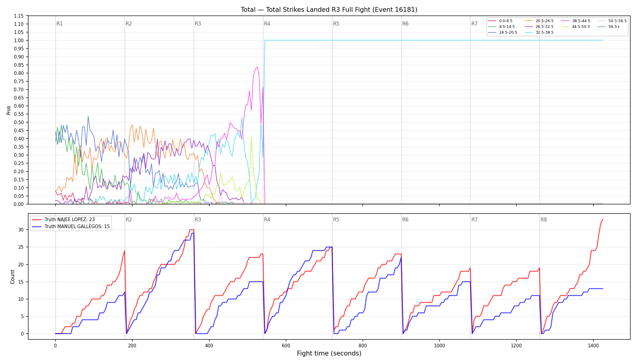This screenshot has height=364, width=637.
Task: Click the 'Count' y-axis label
Action: coord(12,277)
